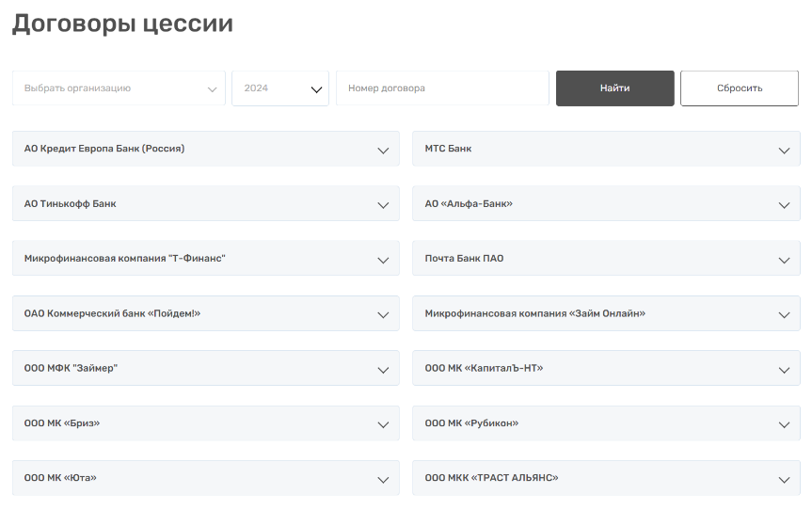
Task: Click the chevron icon on ООО МК «Юта»
Action: pyautogui.click(x=383, y=479)
